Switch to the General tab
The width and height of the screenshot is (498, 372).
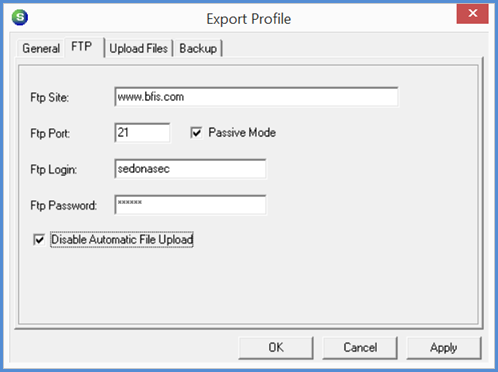tap(41, 49)
